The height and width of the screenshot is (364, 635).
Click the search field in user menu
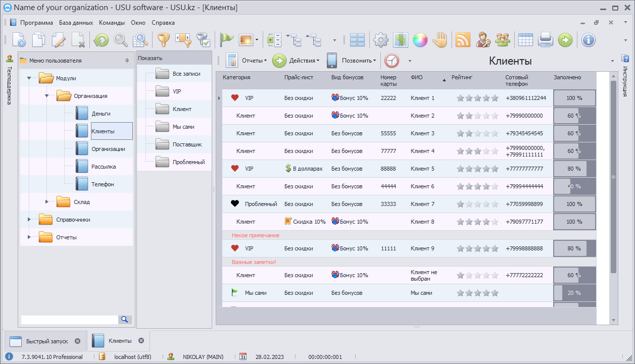click(69, 320)
